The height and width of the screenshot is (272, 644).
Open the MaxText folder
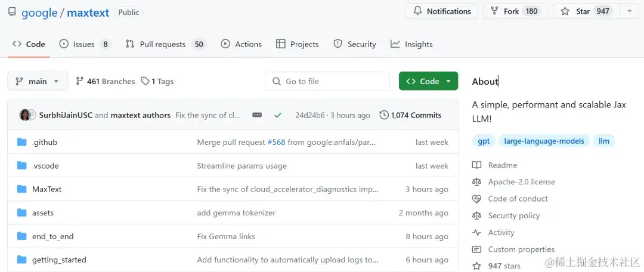pos(47,190)
